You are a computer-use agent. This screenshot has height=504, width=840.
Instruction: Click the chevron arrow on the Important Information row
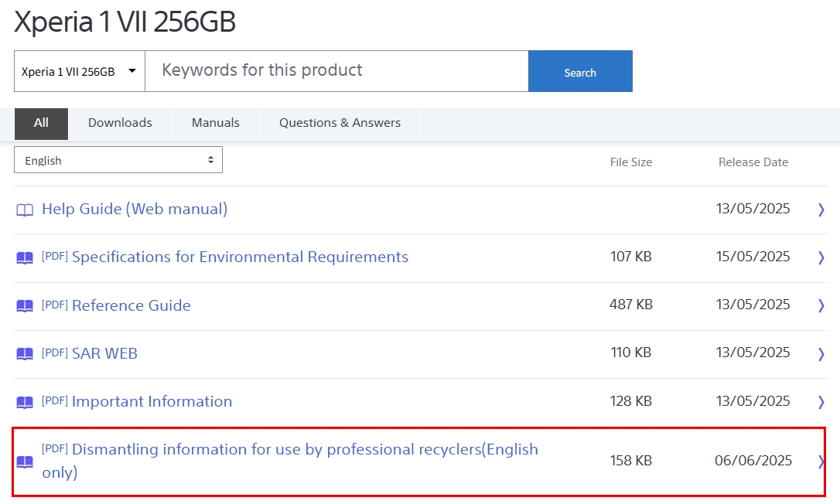pyautogui.click(x=821, y=402)
